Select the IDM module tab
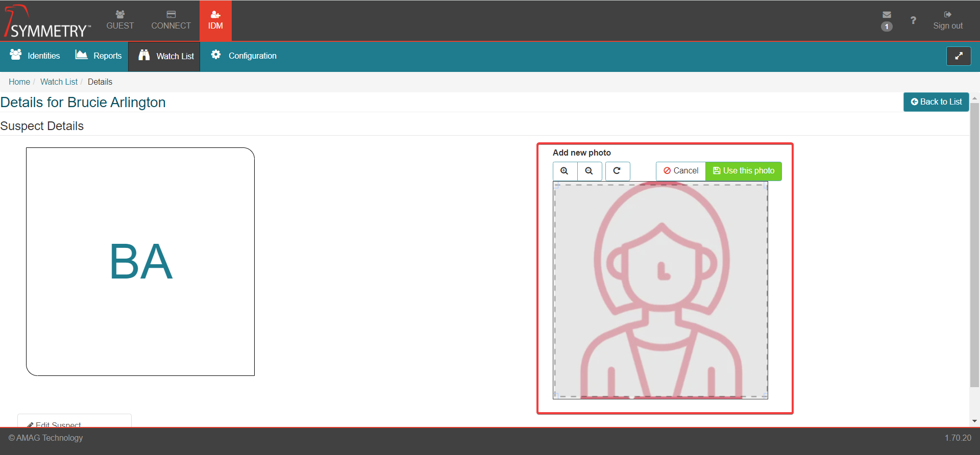The width and height of the screenshot is (980, 455). click(215, 20)
